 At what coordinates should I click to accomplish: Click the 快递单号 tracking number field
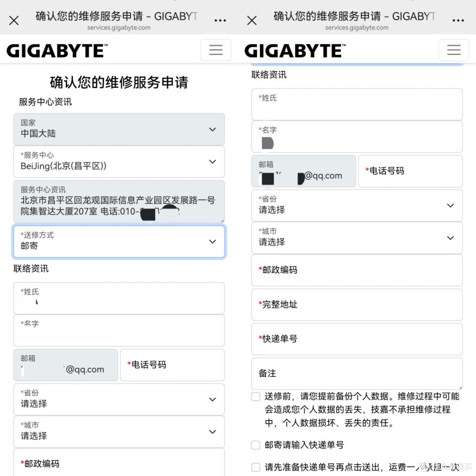point(357,339)
